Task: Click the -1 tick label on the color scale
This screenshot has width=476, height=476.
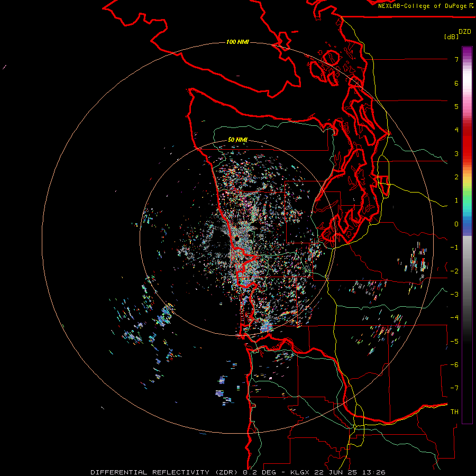Action: (x=454, y=248)
